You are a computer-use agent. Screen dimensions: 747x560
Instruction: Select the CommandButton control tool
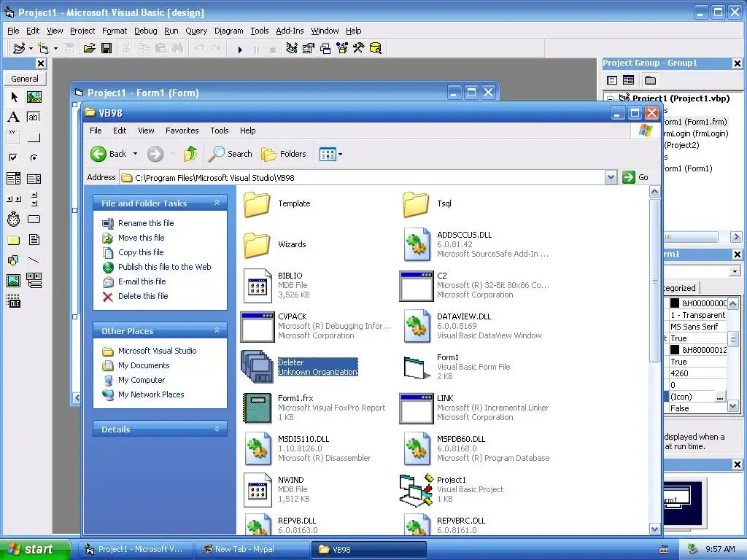[x=34, y=138]
